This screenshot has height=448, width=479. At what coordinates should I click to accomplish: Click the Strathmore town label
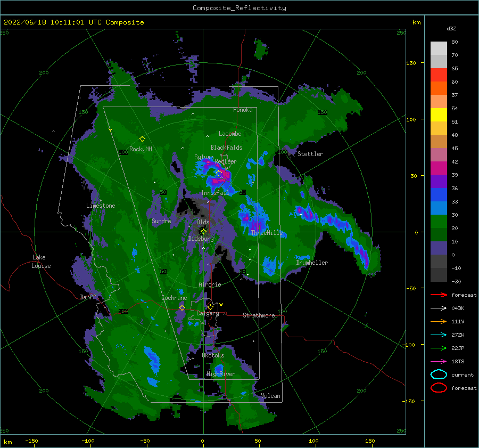pos(259,315)
